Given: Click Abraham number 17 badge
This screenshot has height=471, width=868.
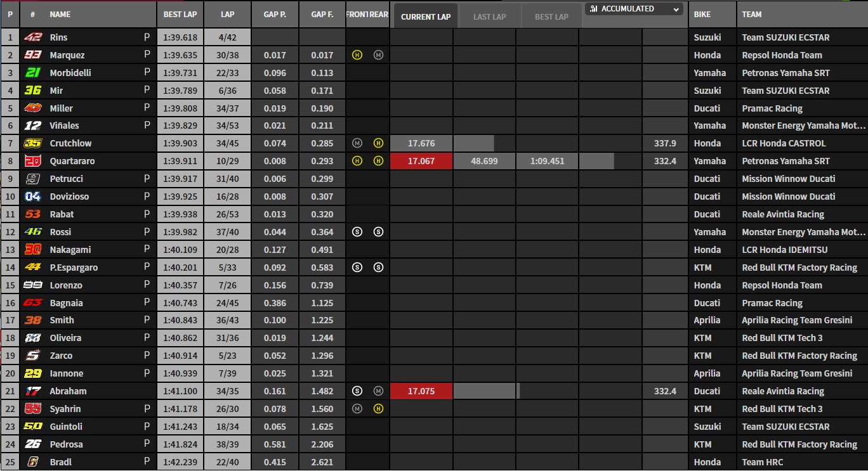Looking at the screenshot, I should pyautogui.click(x=32, y=391).
